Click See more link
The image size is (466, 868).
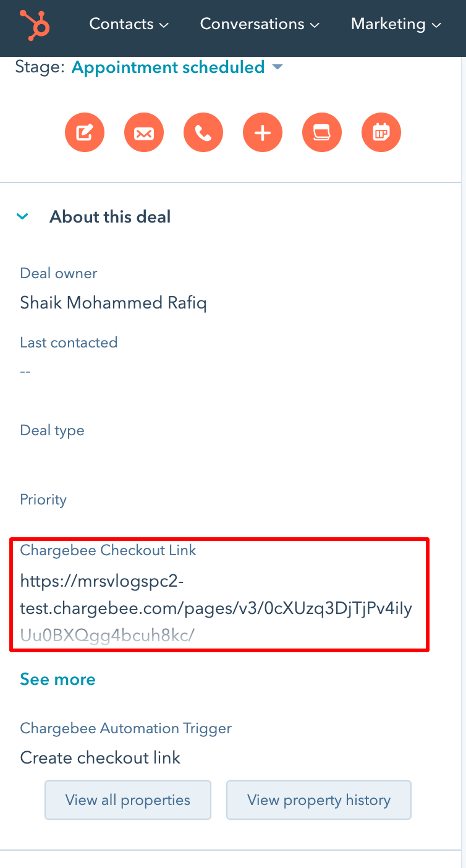coord(57,679)
